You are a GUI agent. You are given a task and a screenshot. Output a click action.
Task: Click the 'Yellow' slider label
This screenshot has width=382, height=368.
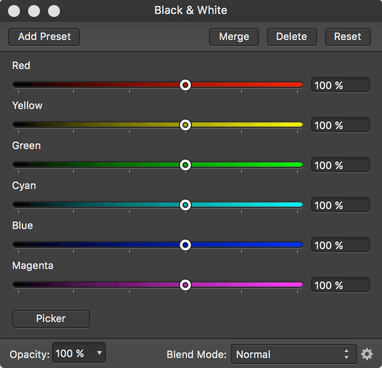[27, 105]
